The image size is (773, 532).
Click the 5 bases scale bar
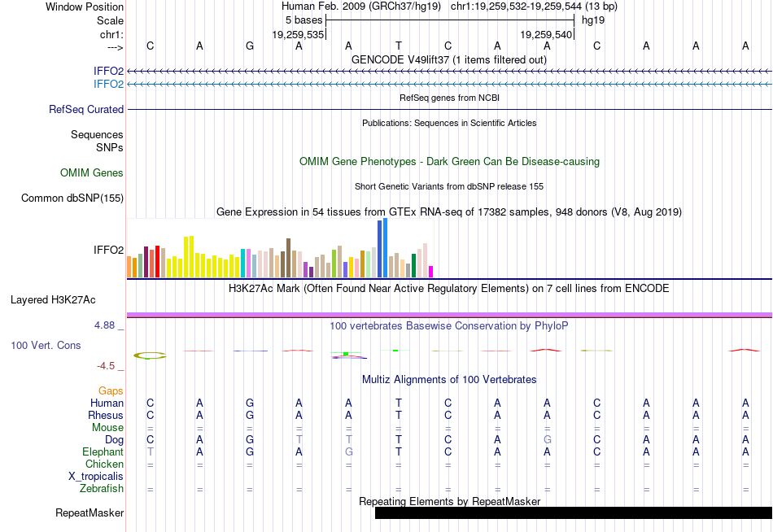450,20
